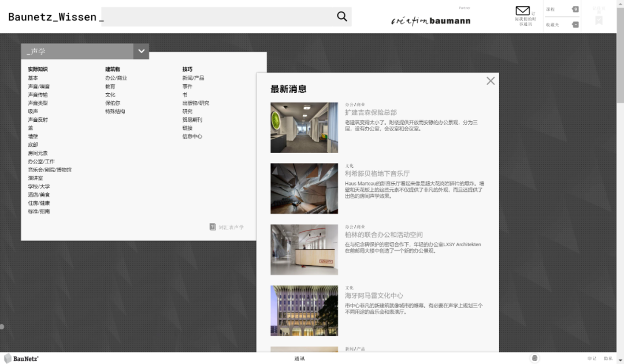Click the scrollbar up arrow

620,3
